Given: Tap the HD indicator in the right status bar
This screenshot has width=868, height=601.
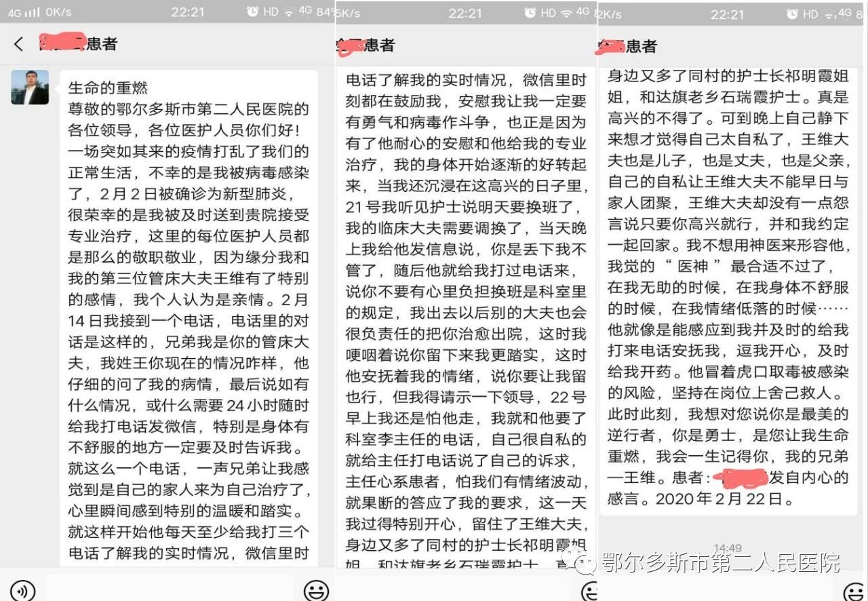Looking at the screenshot, I should (x=810, y=14).
